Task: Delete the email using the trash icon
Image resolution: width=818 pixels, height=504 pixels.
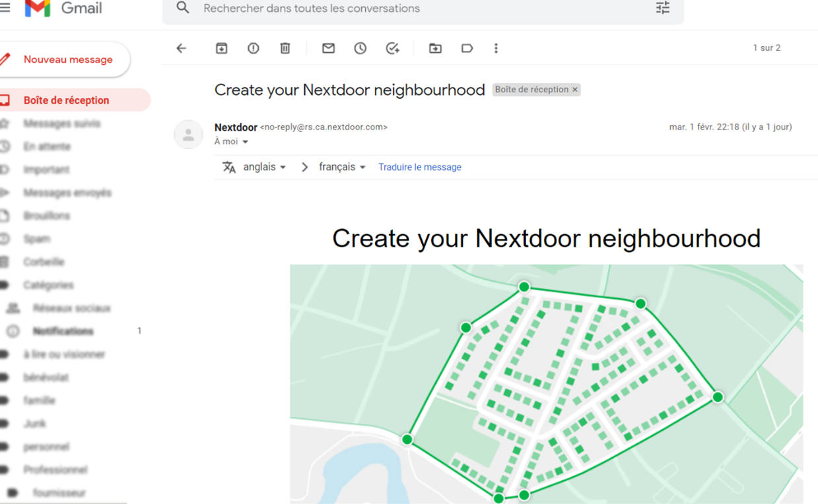Action: [x=285, y=48]
